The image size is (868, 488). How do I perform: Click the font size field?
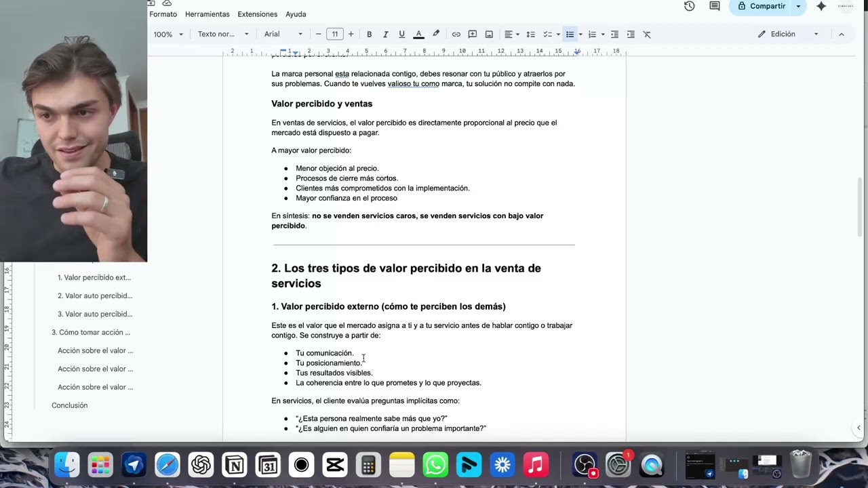point(334,35)
